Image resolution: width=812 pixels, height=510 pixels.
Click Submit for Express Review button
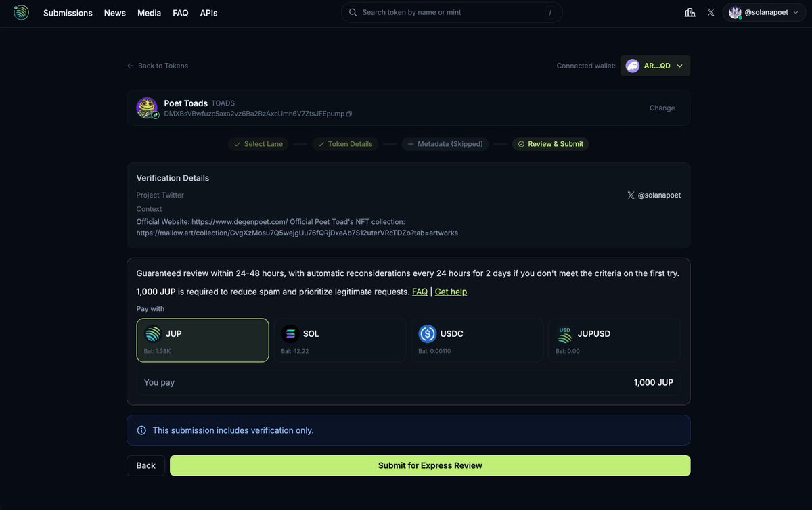[x=430, y=465]
